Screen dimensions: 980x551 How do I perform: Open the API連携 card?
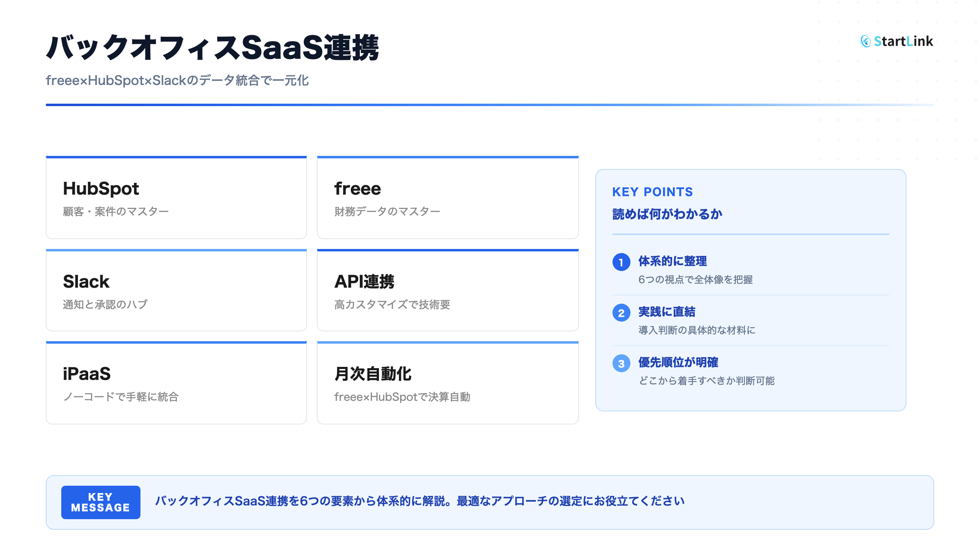(x=448, y=290)
